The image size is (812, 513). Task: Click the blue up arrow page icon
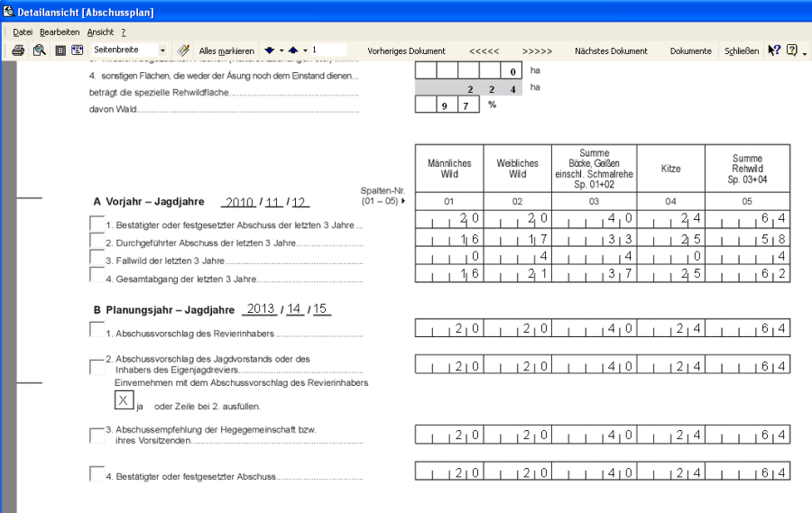pyautogui.click(x=292, y=50)
